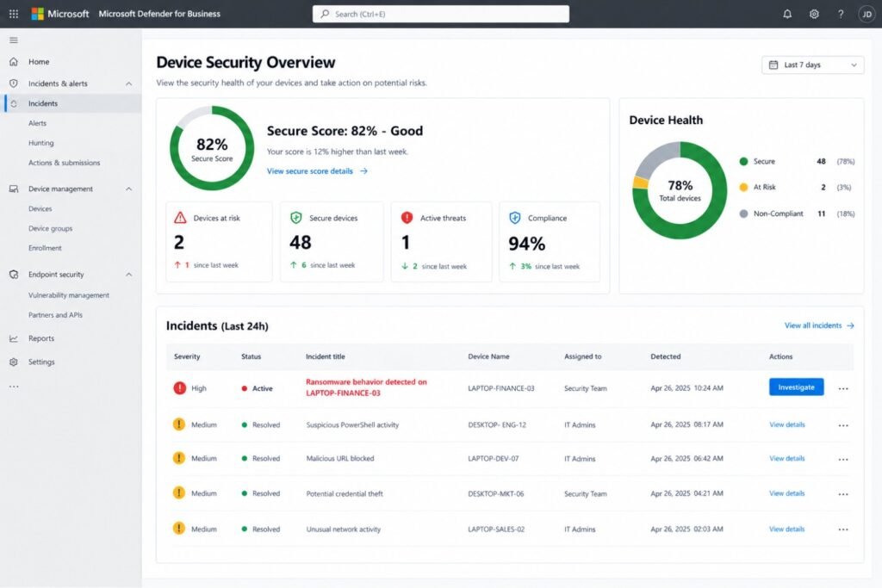Click the Microsoft logo
Screen dimensions: 882x588
click(37, 14)
